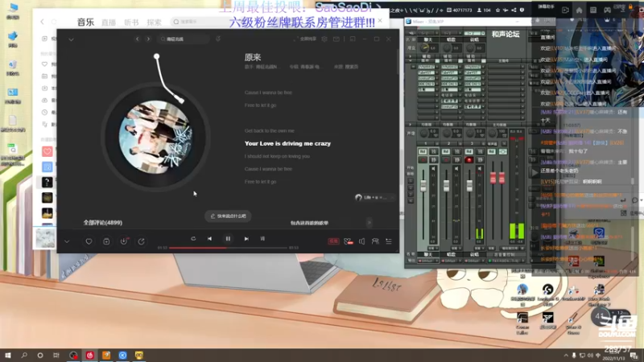
Task: Open Task View on taskbar
Action: (x=56, y=355)
